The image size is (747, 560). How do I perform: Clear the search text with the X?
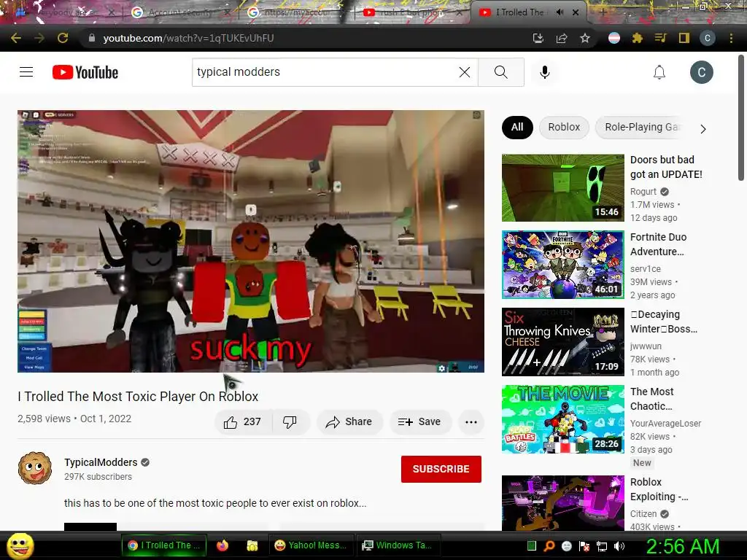465,72
